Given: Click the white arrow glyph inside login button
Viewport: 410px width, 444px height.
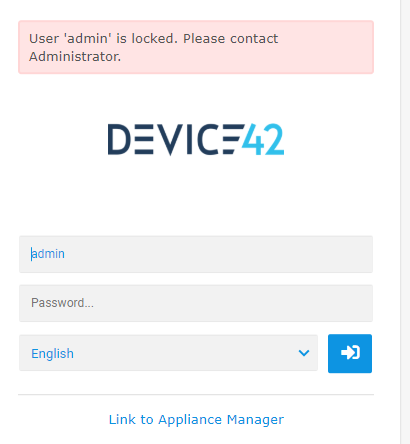Looking at the screenshot, I should (350, 353).
